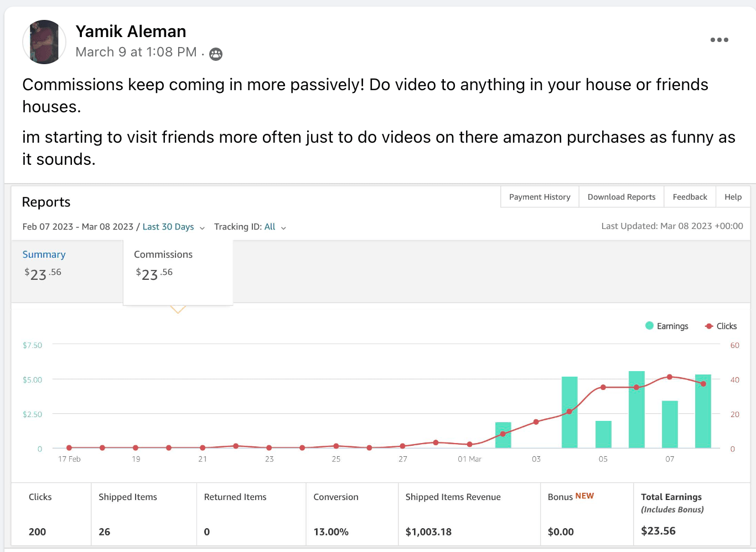Viewport: 756px width, 552px height.
Task: Click the Help button
Action: (x=733, y=197)
